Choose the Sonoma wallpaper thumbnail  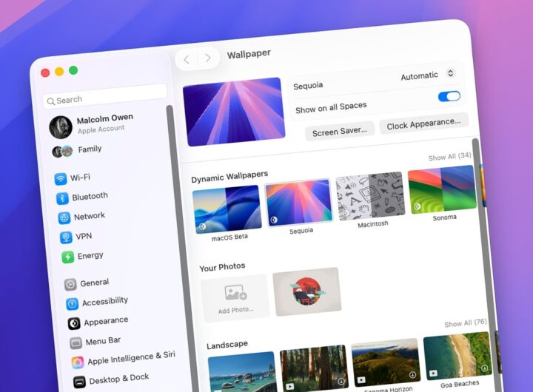(441, 189)
